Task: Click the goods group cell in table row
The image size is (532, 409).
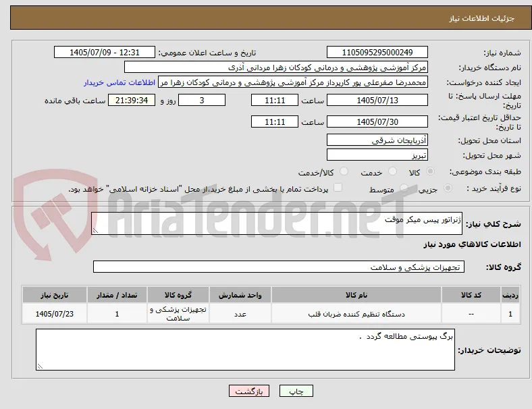Action: click(178, 314)
